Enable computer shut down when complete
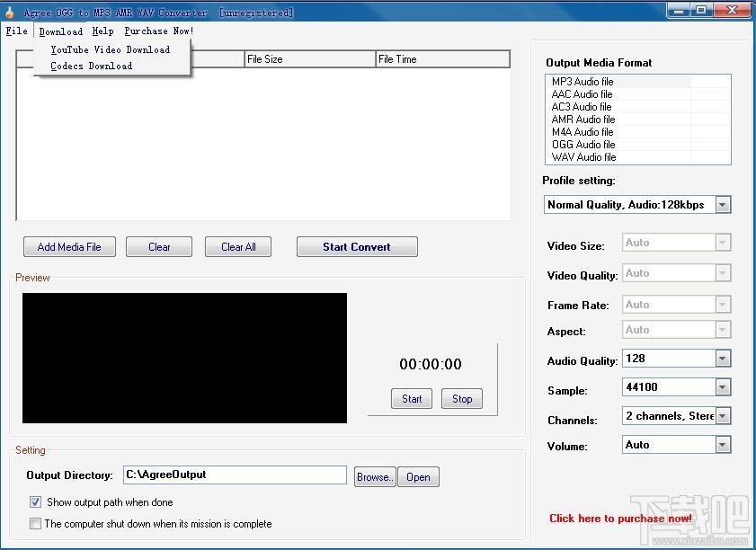Screen dimensions: 756x550 pyautogui.click(x=35, y=523)
